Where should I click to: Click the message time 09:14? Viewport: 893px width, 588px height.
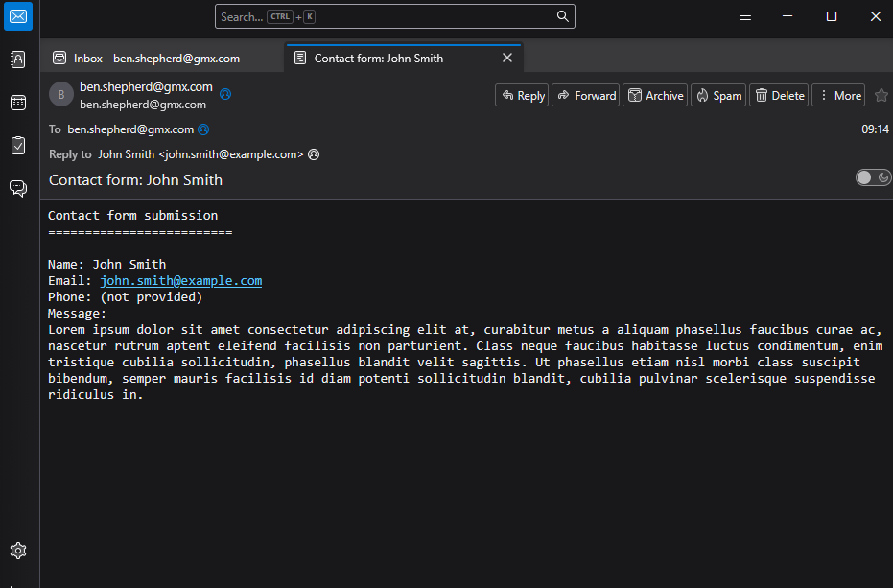pos(875,129)
